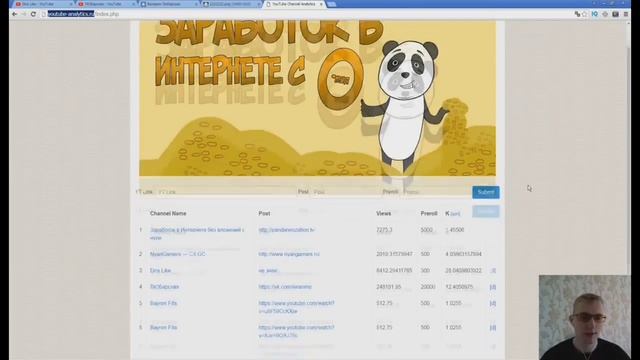Image resolution: width=640 pixels, height=360 pixels.
Task: Delete the Dira Like row with its [d] icon
Action: [493, 271]
